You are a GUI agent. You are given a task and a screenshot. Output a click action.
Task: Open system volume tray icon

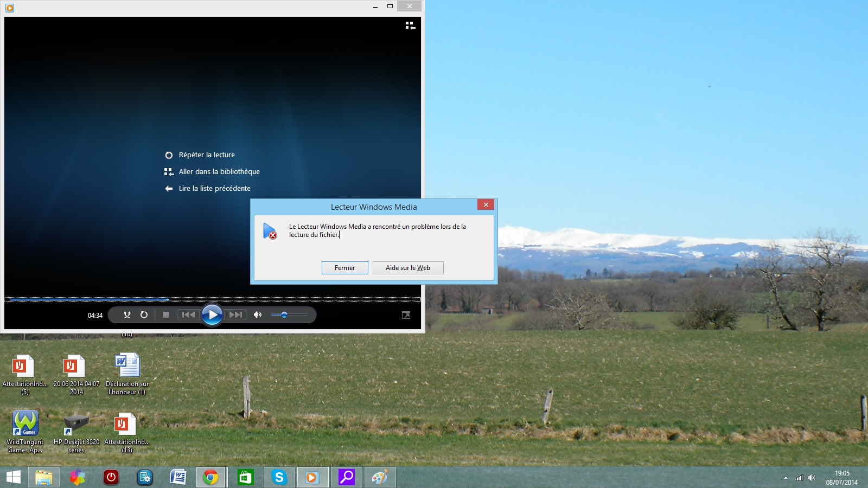tap(812, 478)
